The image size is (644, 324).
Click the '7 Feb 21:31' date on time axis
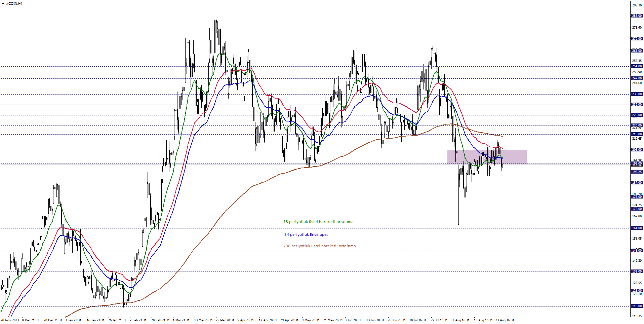pos(138,320)
